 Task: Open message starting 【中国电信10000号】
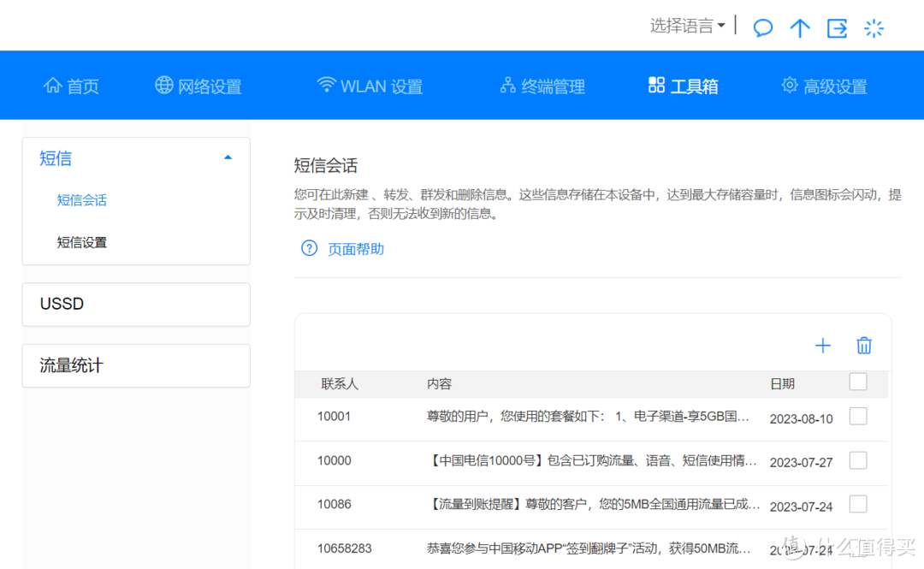[592, 460]
